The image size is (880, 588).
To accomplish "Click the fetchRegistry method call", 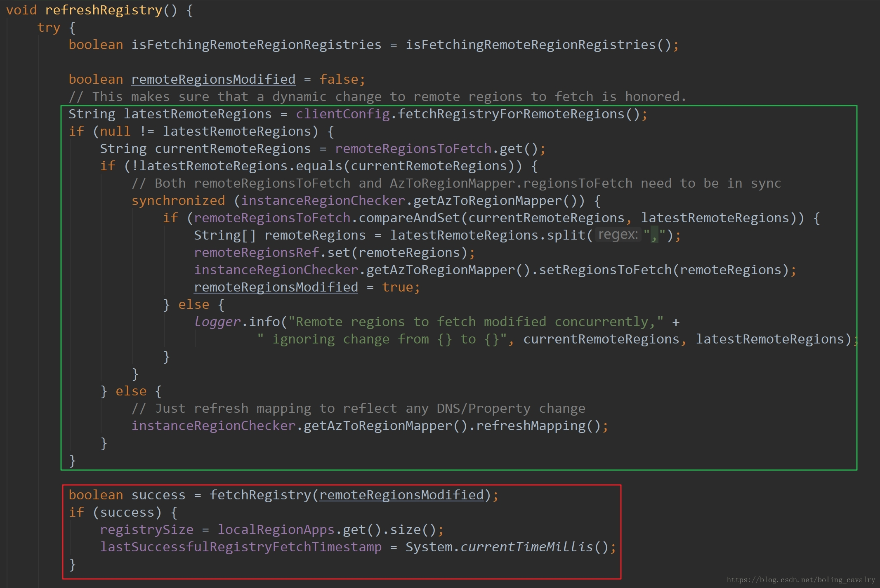I will [260, 495].
